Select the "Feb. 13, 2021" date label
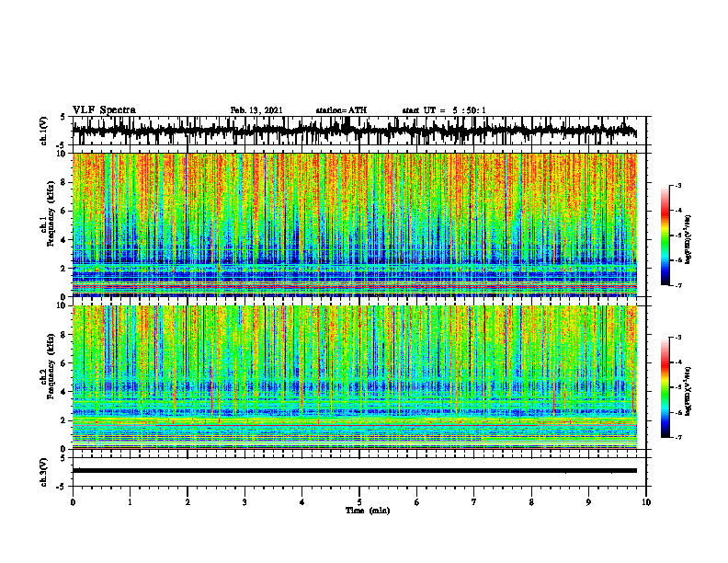 [x=256, y=110]
